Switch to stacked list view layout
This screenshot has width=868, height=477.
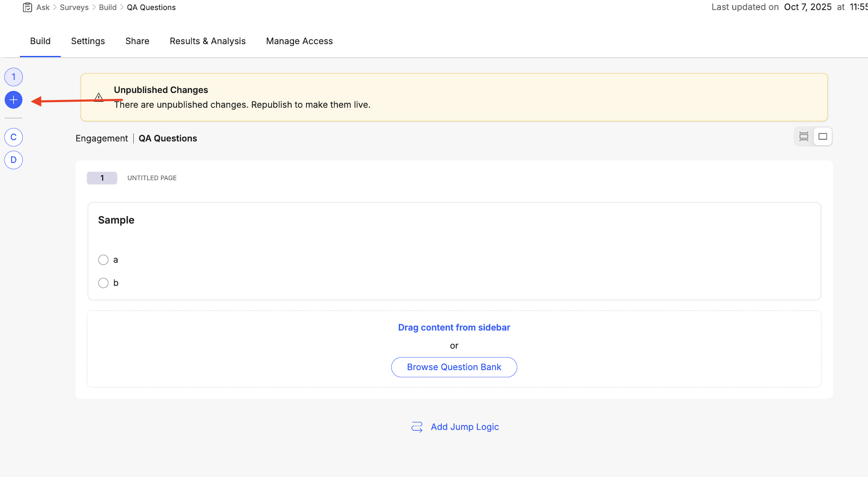(804, 136)
